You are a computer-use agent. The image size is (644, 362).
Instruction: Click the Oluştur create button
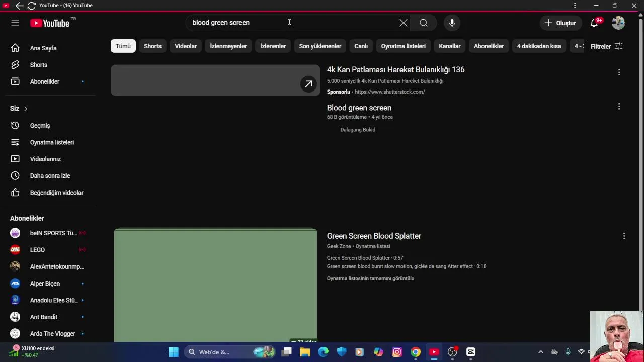pyautogui.click(x=560, y=23)
